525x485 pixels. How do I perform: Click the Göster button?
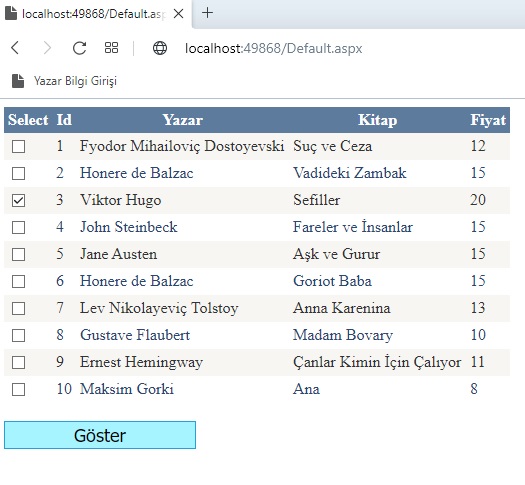[100, 435]
